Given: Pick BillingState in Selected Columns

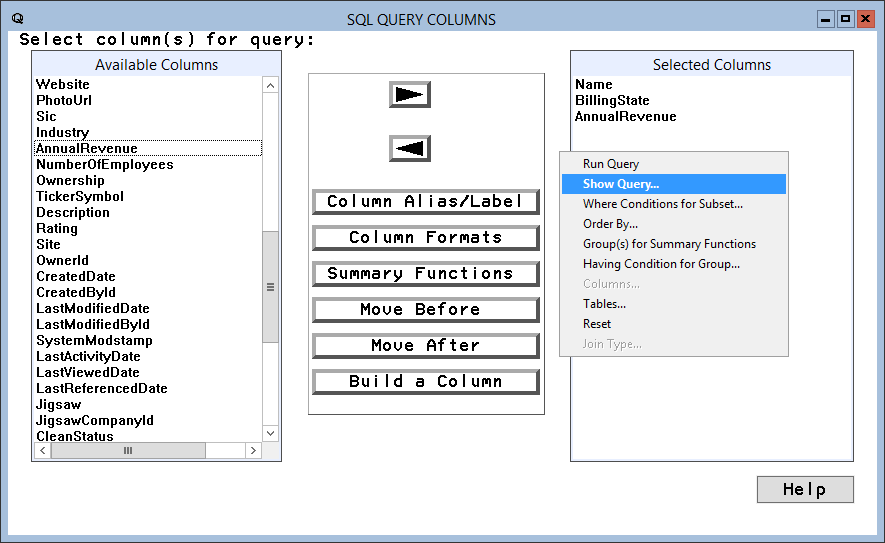Looking at the screenshot, I should coord(612,101).
